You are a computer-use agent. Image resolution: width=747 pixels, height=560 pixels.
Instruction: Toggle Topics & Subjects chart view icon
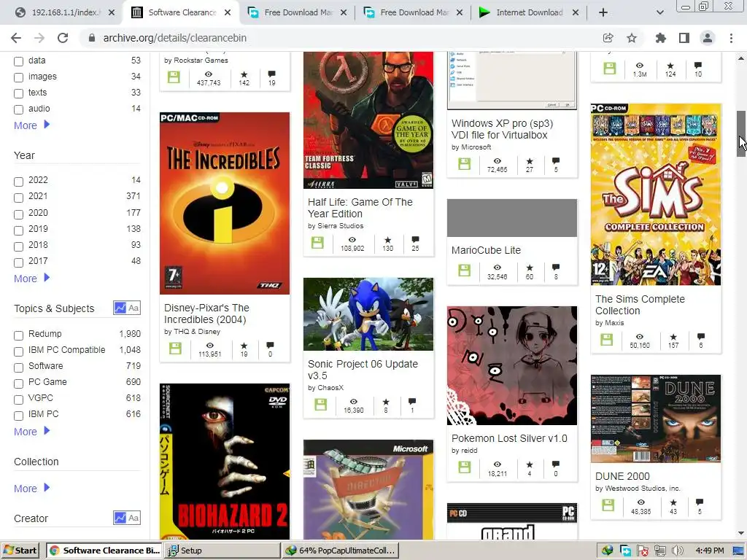120,308
